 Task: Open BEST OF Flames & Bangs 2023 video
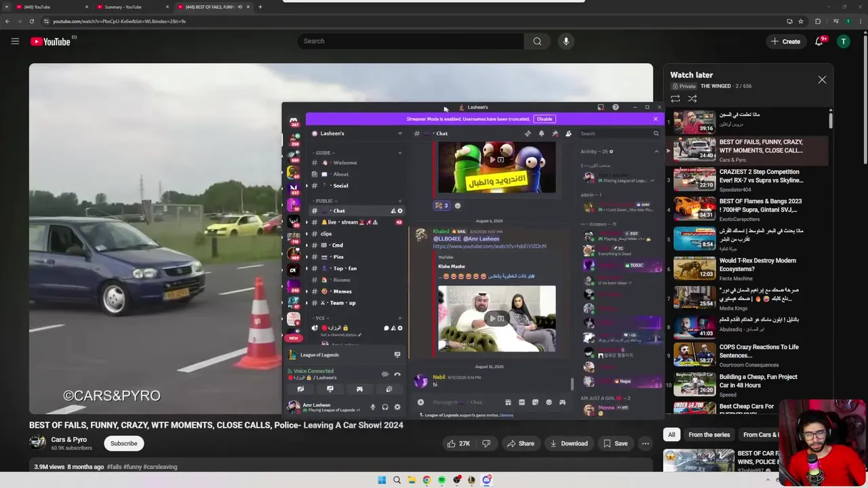point(746,209)
